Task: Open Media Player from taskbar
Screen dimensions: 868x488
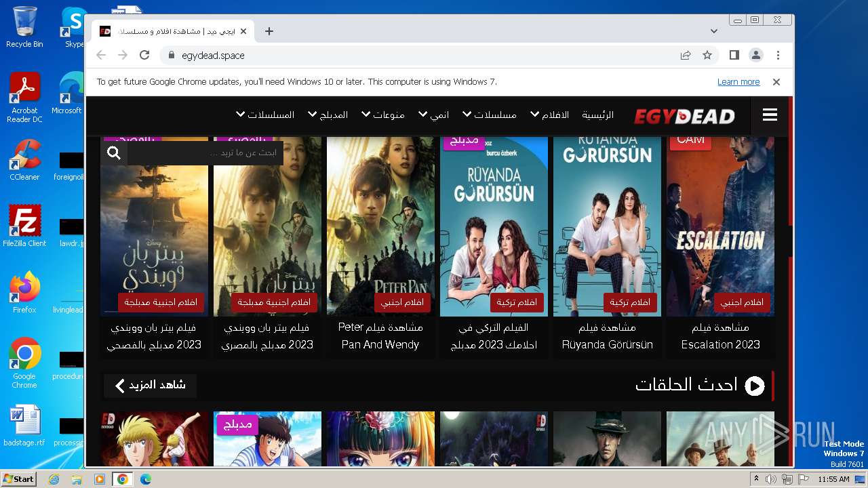Action: (100, 479)
